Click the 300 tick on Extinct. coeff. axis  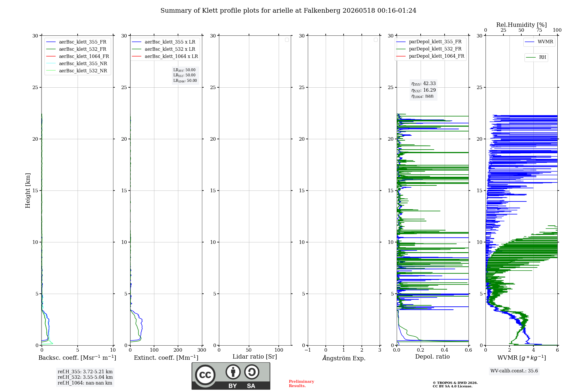point(202,350)
